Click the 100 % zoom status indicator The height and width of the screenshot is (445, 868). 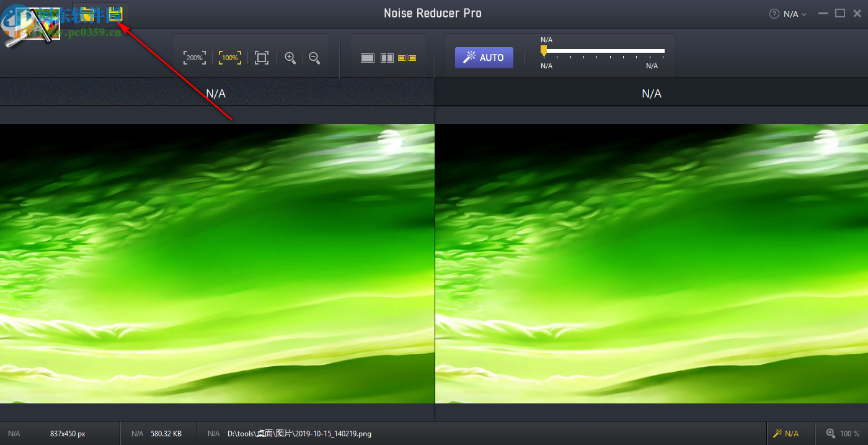click(843, 433)
